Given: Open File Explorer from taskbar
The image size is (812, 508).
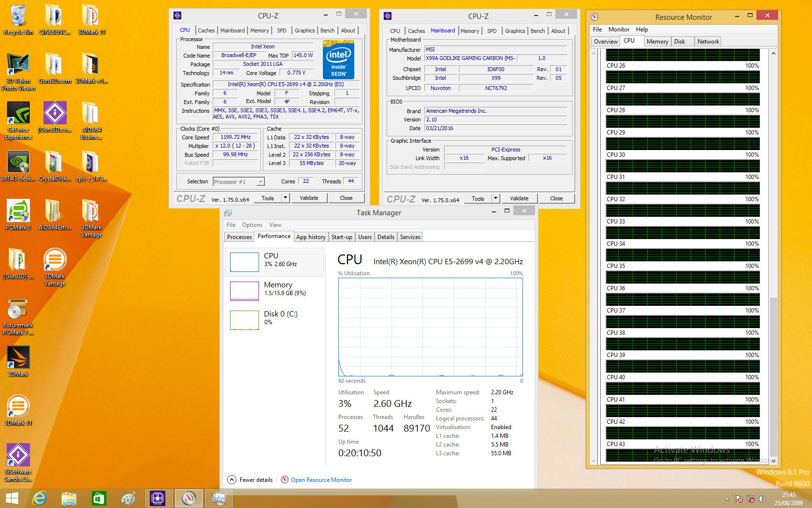Looking at the screenshot, I should coord(69,498).
